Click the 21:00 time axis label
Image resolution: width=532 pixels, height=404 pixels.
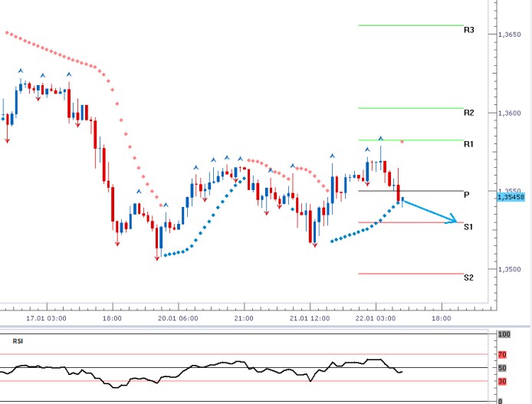point(244,318)
